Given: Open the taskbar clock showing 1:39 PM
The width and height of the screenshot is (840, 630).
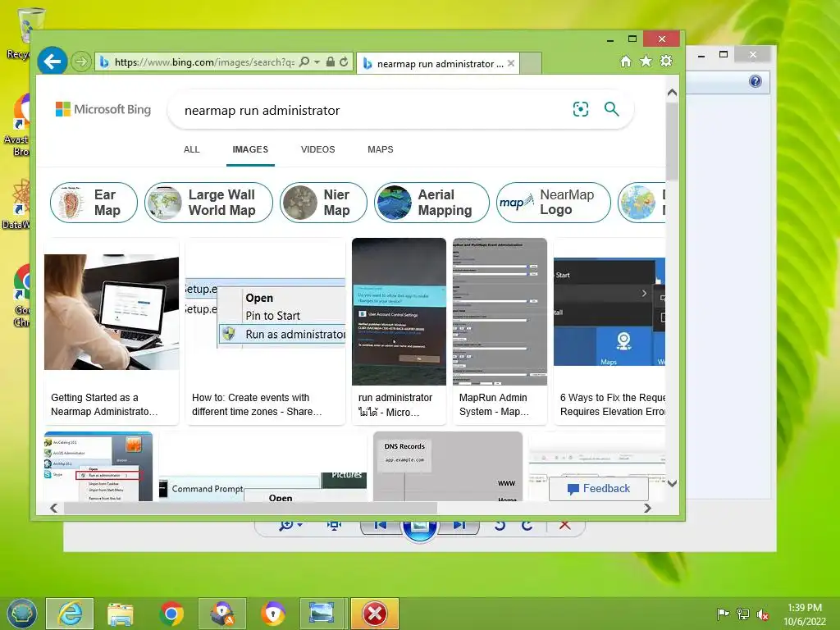Looking at the screenshot, I should click(x=804, y=614).
